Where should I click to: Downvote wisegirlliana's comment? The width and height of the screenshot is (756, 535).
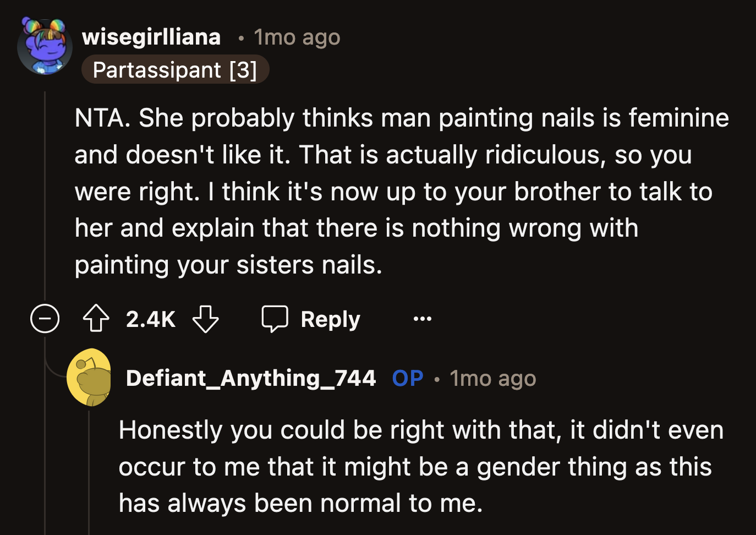(205, 319)
